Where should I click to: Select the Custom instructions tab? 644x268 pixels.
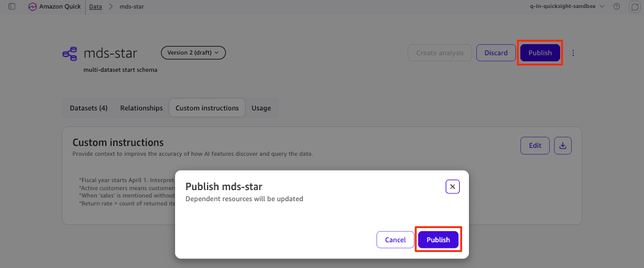207,108
